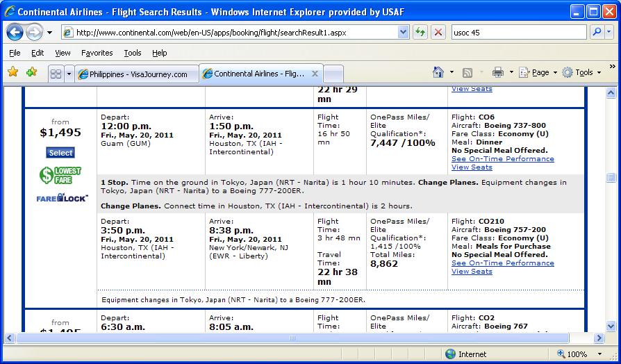Image resolution: width=621 pixels, height=364 pixels.
Task: Open View Seats link for flight CO210
Action: pyautogui.click(x=472, y=272)
